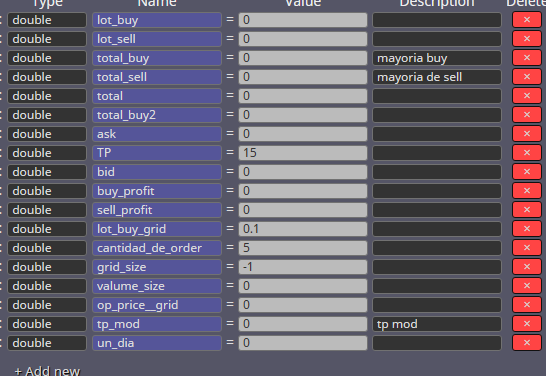Open type dropdown for total_sell
Viewport: 546px width, 376px height.
pyautogui.click(x=47, y=77)
